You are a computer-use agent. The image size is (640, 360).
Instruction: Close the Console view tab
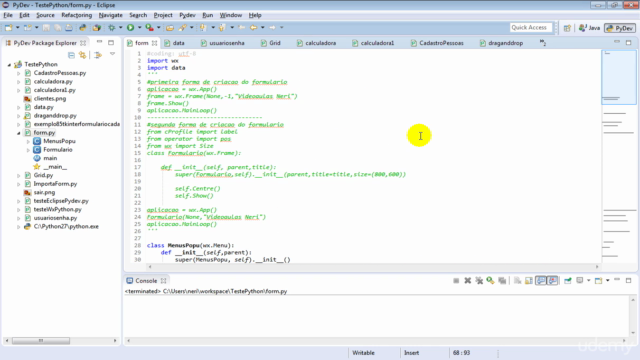click(163, 281)
